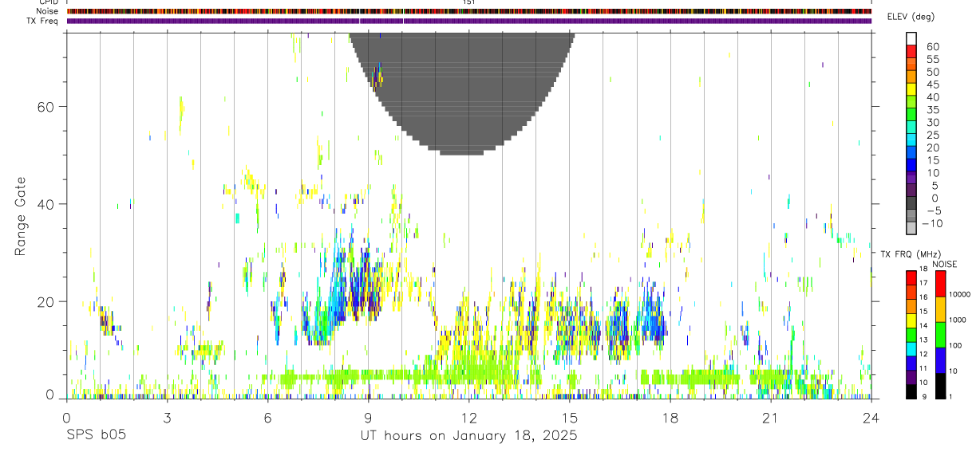Click the '35' label on the ELEV color bar
This screenshot has height=452, width=980.
tap(933, 110)
